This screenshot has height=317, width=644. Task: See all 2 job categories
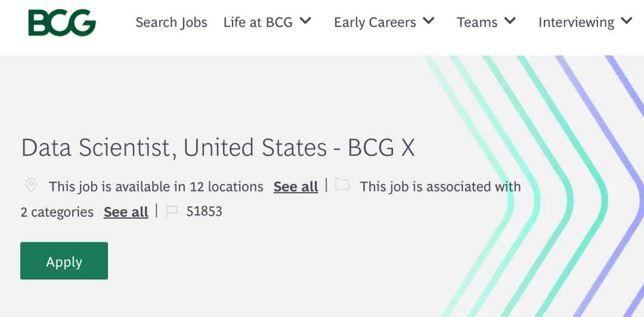point(126,212)
